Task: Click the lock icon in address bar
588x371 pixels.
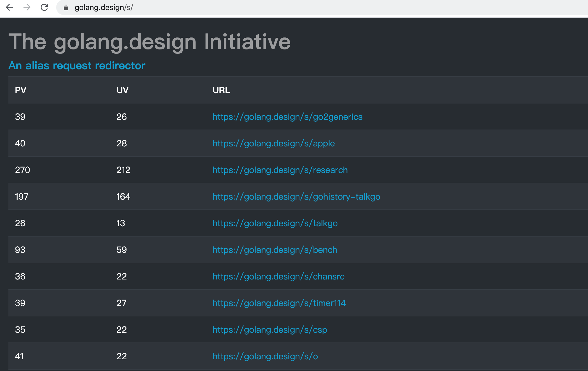Action: (66, 8)
